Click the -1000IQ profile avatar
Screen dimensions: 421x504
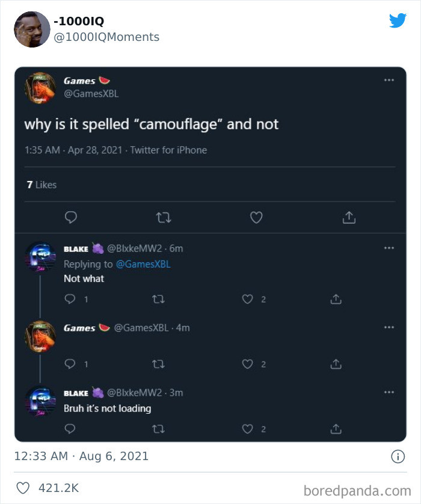(32, 29)
